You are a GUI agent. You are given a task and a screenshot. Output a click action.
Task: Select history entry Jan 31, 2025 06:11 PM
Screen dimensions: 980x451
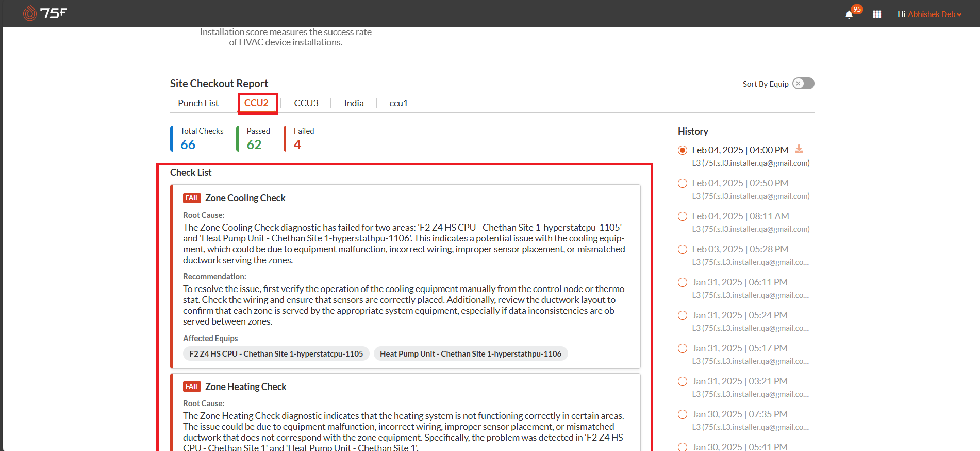point(683,282)
